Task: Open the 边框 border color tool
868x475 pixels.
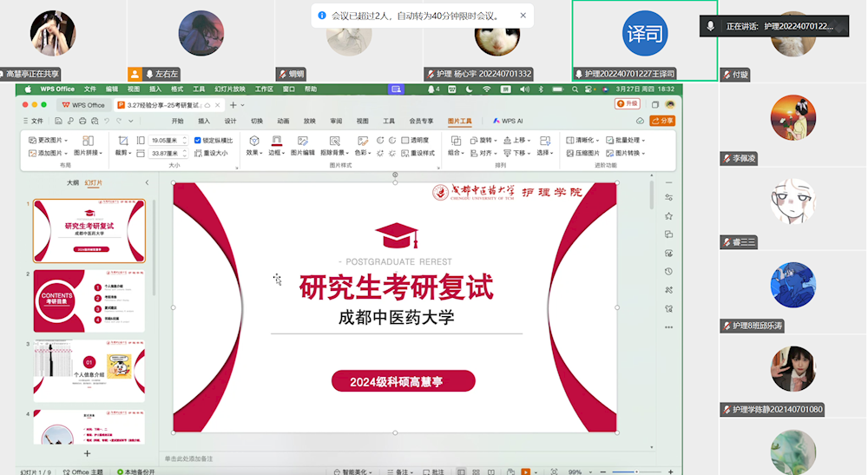Action: point(276,146)
